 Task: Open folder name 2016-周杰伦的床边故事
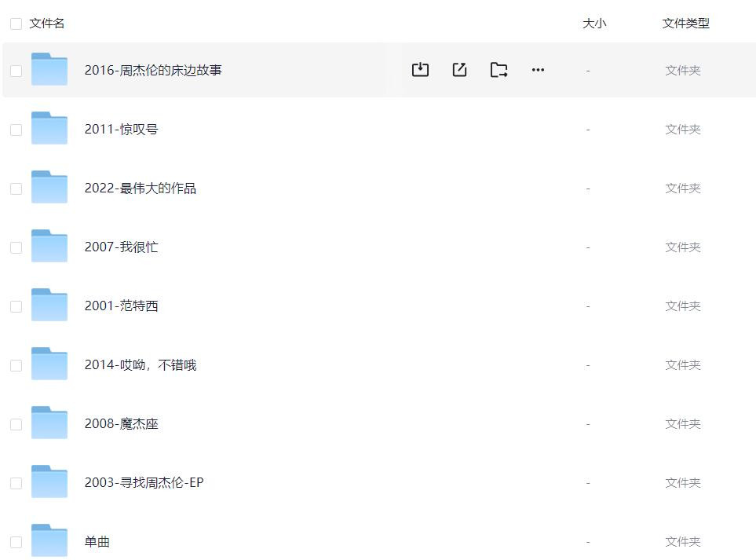[x=153, y=71]
